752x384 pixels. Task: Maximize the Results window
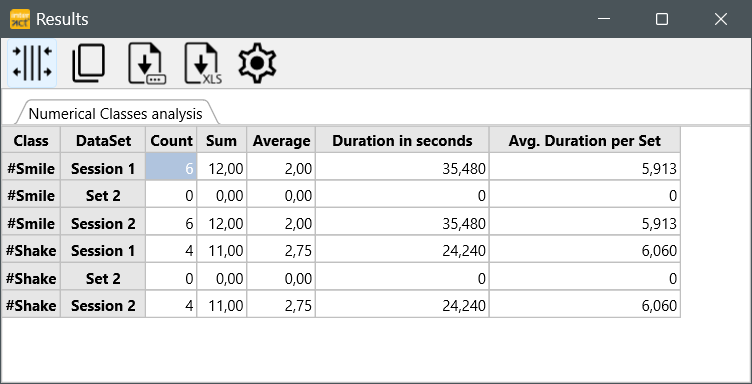(662, 19)
